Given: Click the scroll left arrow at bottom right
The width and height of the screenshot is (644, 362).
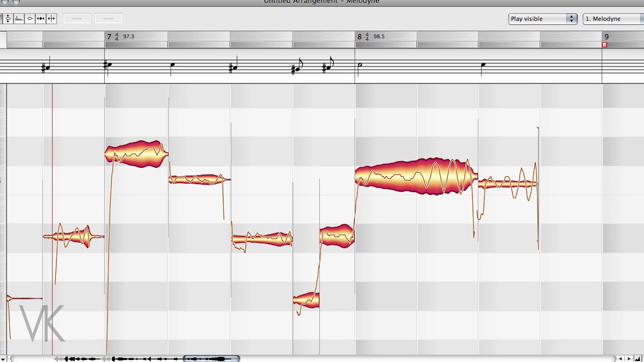Looking at the screenshot, I should tap(621, 359).
